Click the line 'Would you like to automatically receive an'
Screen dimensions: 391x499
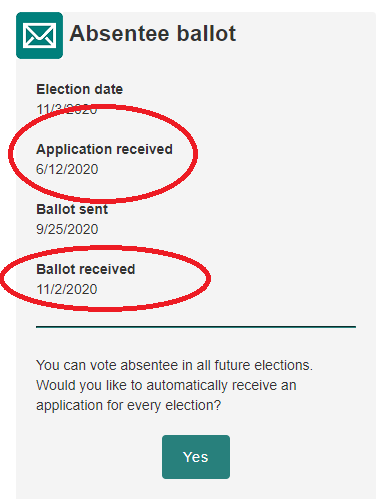pyautogui.click(x=166, y=385)
